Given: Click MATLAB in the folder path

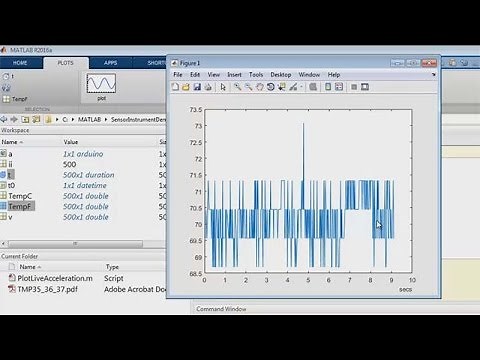Looking at the screenshot, I should click(89, 119).
